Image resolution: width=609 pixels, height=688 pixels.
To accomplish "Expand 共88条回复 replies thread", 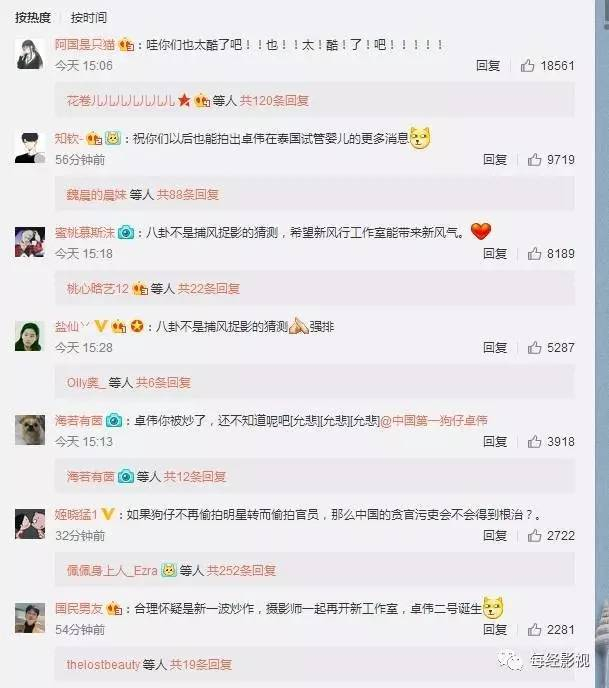I will [188, 194].
